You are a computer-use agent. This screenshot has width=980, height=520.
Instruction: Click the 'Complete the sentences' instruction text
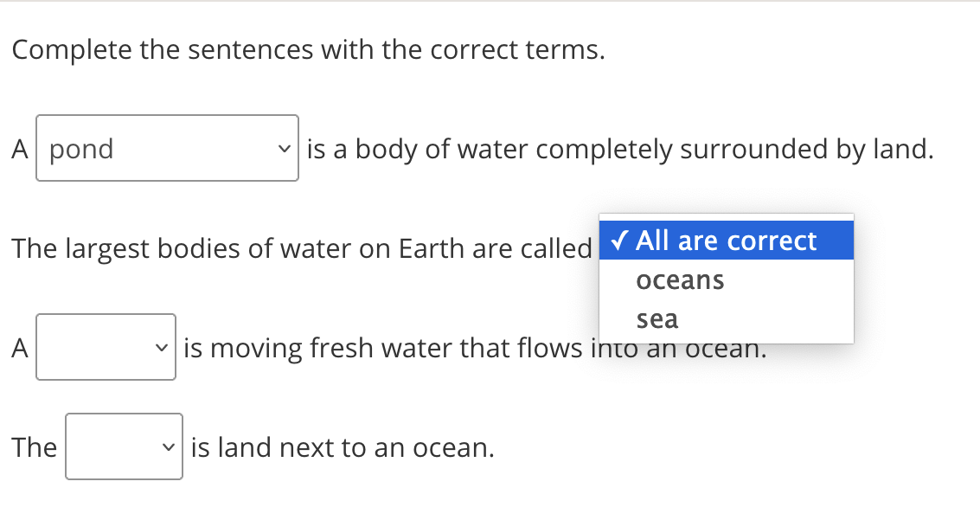pyautogui.click(x=308, y=50)
